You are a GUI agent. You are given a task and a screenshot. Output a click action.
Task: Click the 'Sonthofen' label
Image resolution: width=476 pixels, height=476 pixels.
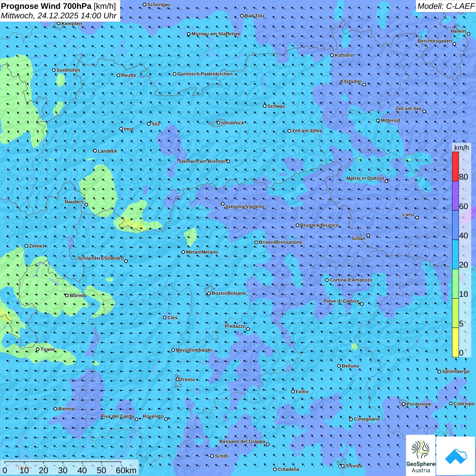pos(68,70)
